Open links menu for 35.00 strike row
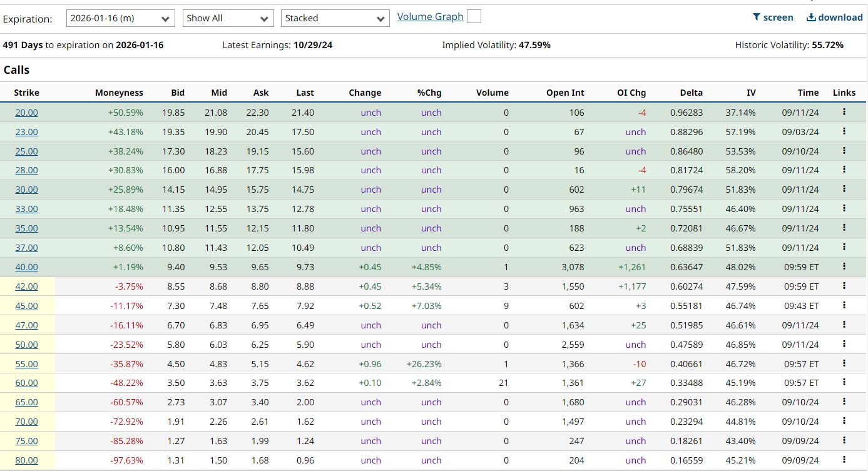This screenshot has width=868, height=471. coord(844,228)
